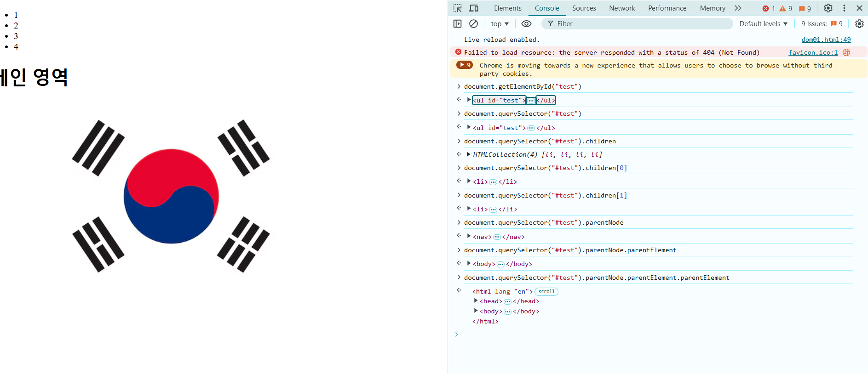The height and width of the screenshot is (374, 868).
Task: Click the 9 Issues link in console toolbar
Action: click(822, 24)
